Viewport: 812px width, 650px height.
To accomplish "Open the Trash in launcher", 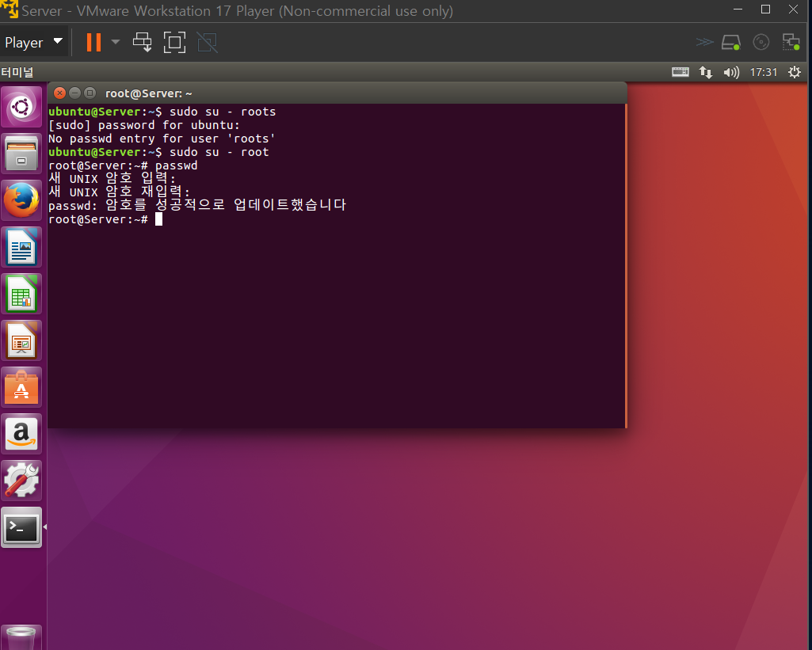I will tap(21, 637).
